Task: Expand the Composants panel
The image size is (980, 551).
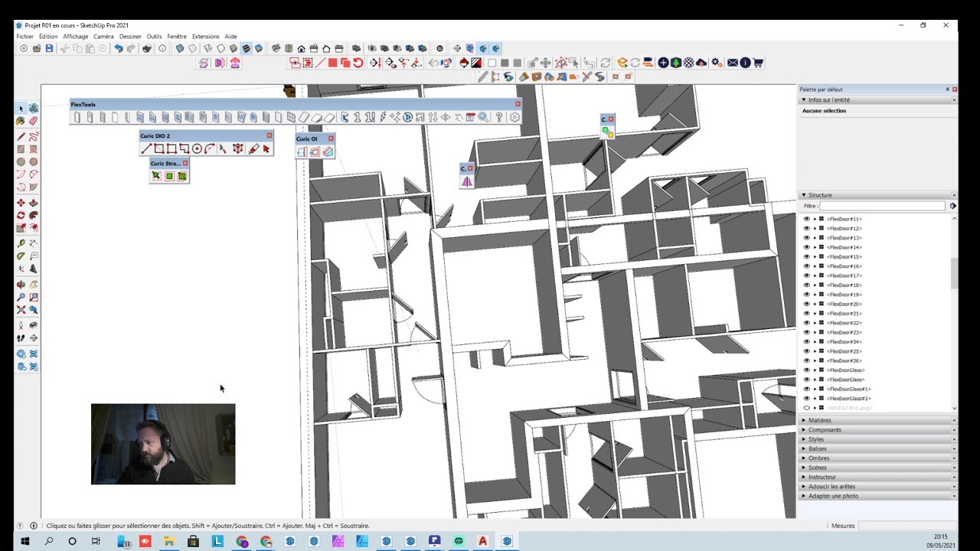Action: pyautogui.click(x=804, y=430)
